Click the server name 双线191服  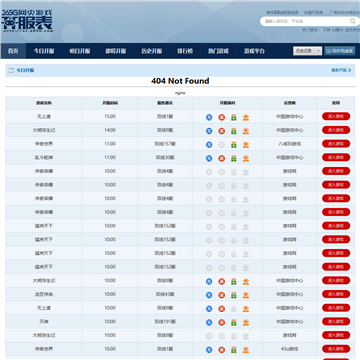165,322
